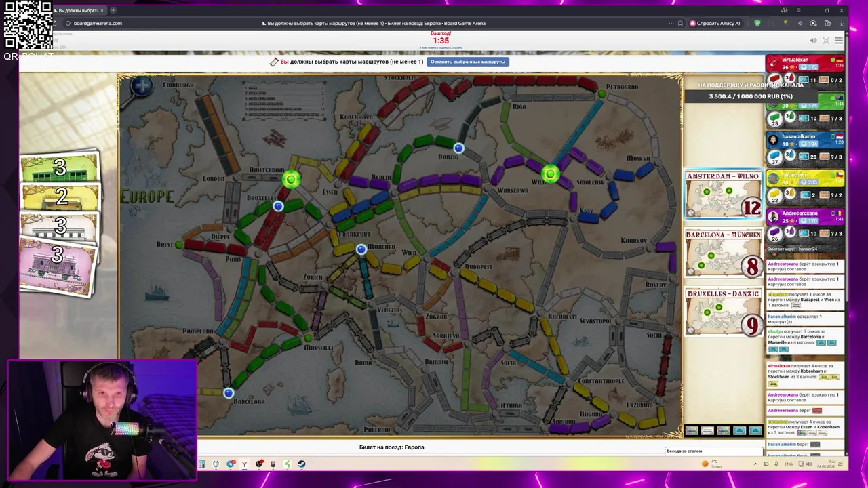Open virtualexan player profile name
This screenshot has height=488, width=868.
click(795, 60)
